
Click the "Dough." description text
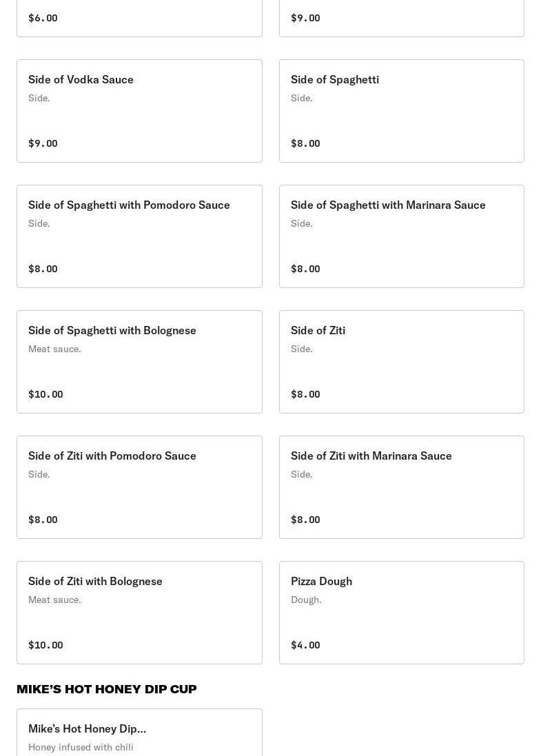tap(306, 600)
